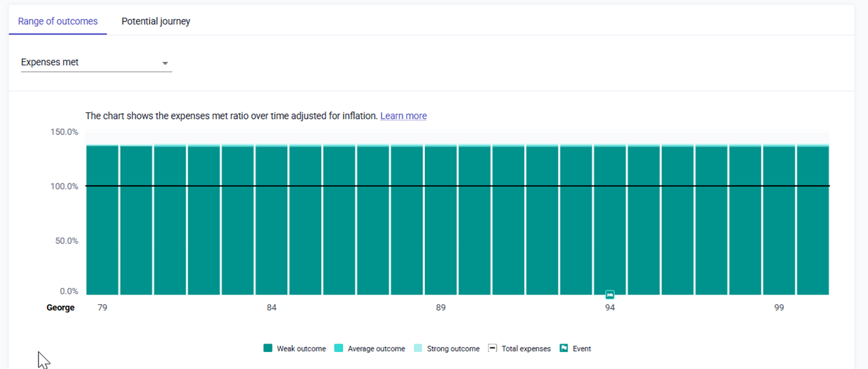Click the 89 age axis label

(x=441, y=308)
